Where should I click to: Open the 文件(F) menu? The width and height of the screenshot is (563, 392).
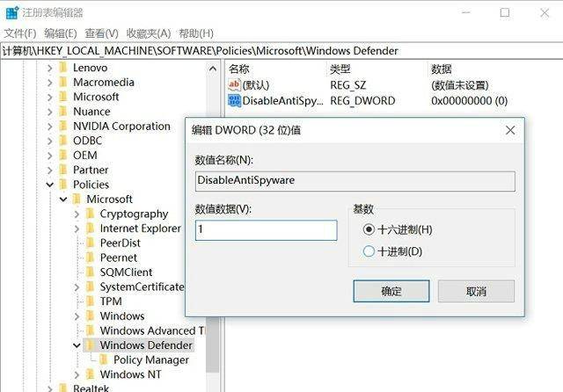[x=20, y=33]
